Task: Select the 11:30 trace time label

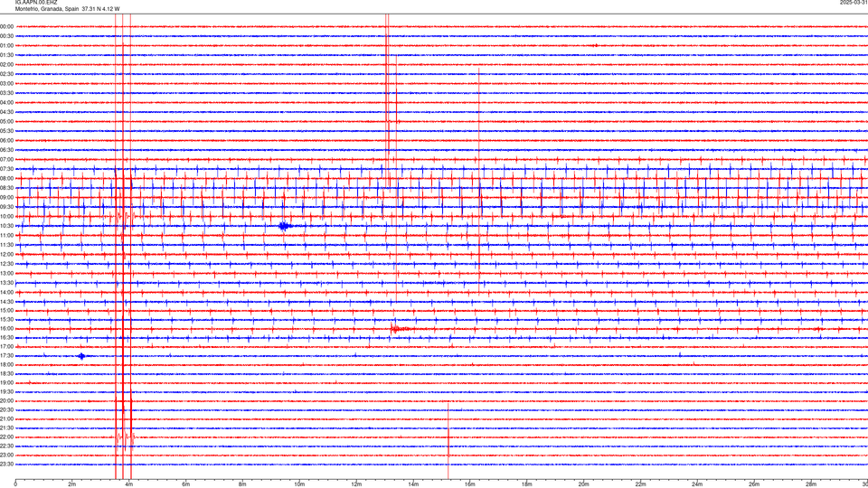Action: click(x=7, y=245)
